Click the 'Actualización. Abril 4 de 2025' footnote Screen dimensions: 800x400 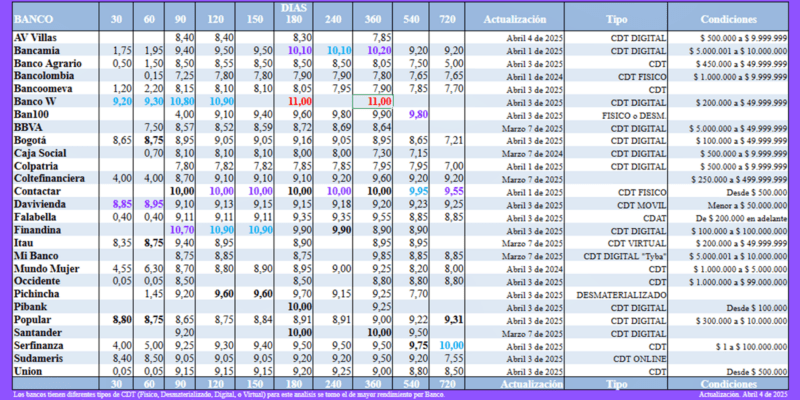click(743, 395)
